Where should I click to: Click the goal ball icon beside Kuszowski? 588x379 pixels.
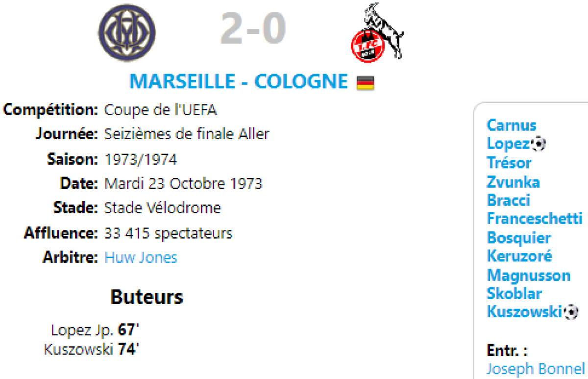click(x=571, y=311)
